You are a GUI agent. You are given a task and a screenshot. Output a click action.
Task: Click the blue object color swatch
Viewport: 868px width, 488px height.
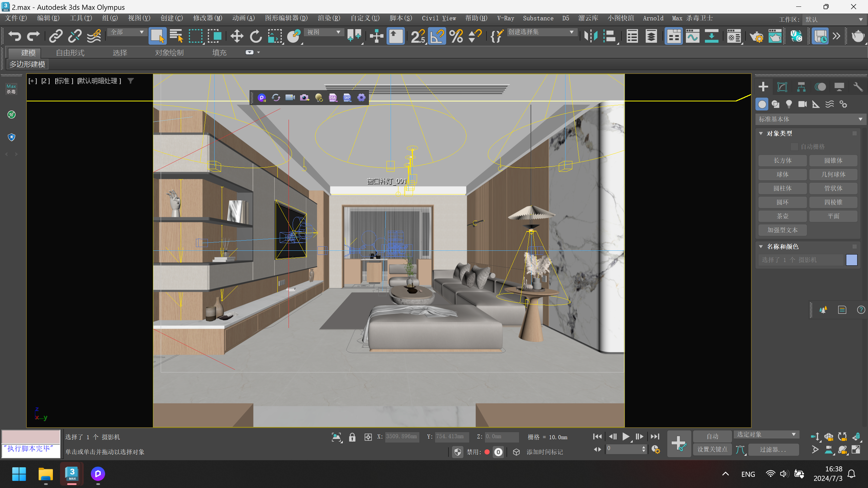851,260
